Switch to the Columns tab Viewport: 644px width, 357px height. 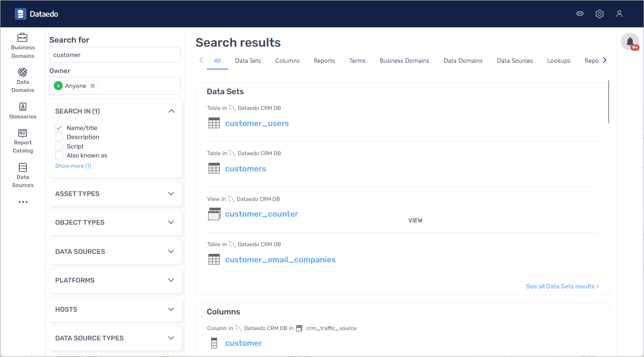[287, 61]
